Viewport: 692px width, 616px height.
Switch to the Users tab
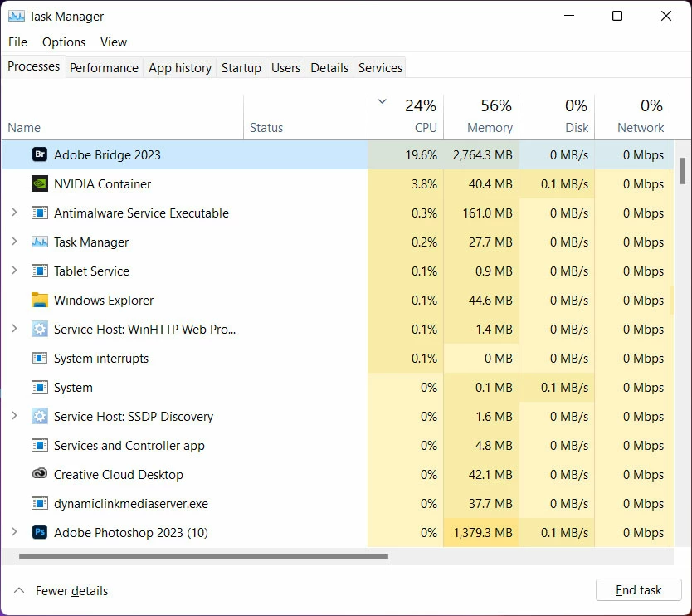[x=285, y=67]
